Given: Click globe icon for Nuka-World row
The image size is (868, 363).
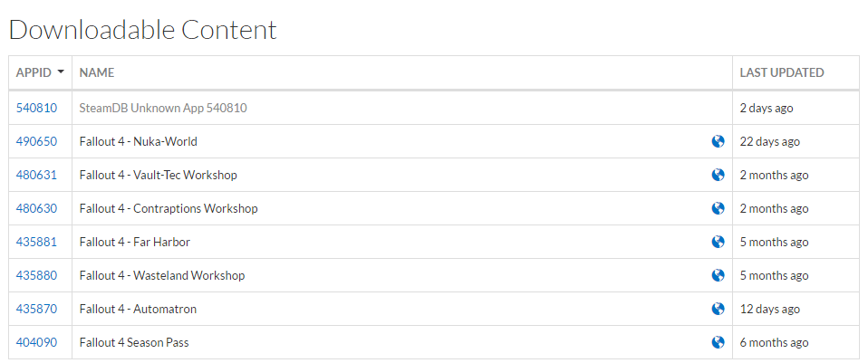Looking at the screenshot, I should tap(718, 141).
